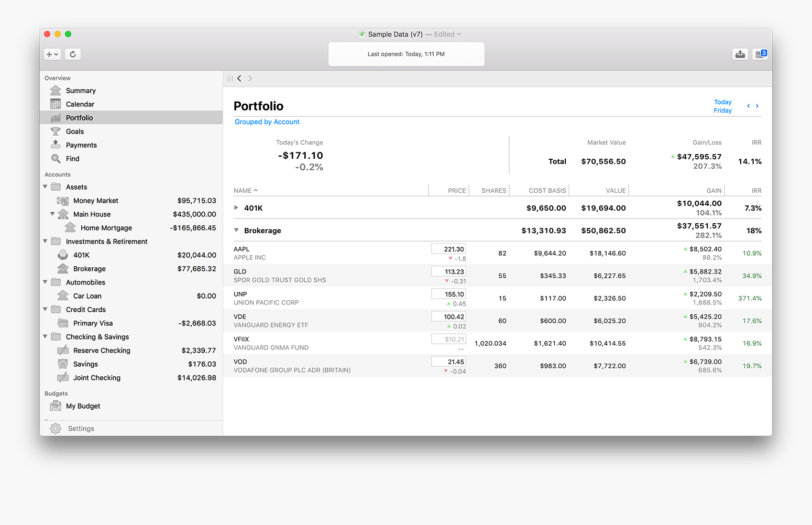Sort by the VALUE column header

pyautogui.click(x=616, y=191)
